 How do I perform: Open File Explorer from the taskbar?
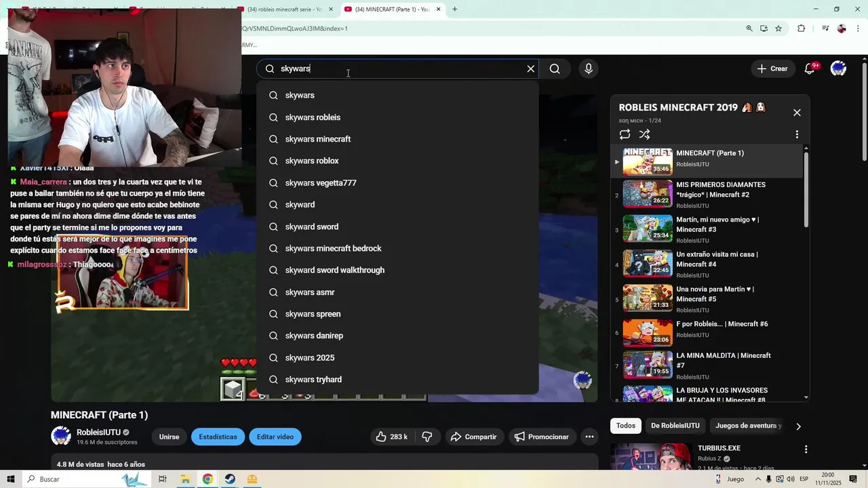184,479
